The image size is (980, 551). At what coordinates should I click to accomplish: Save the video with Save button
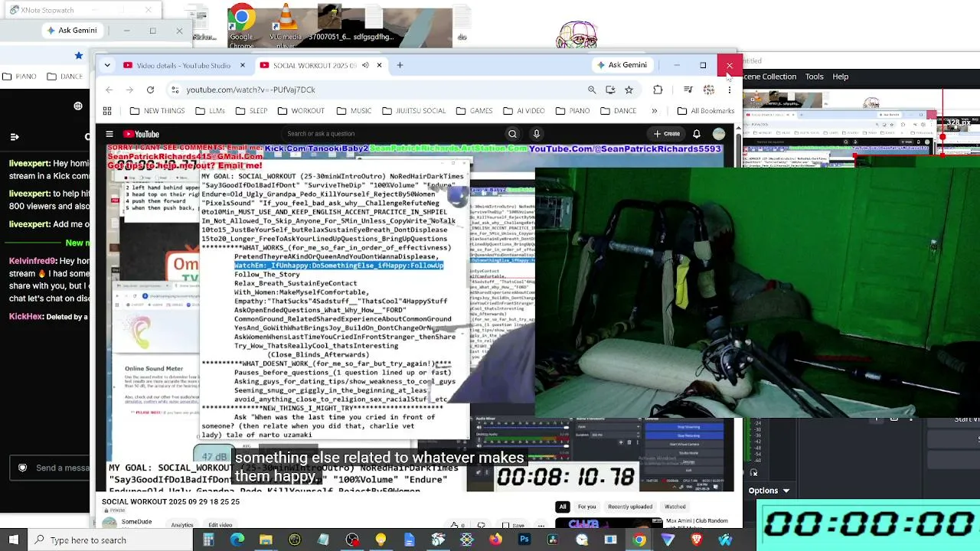click(514, 525)
